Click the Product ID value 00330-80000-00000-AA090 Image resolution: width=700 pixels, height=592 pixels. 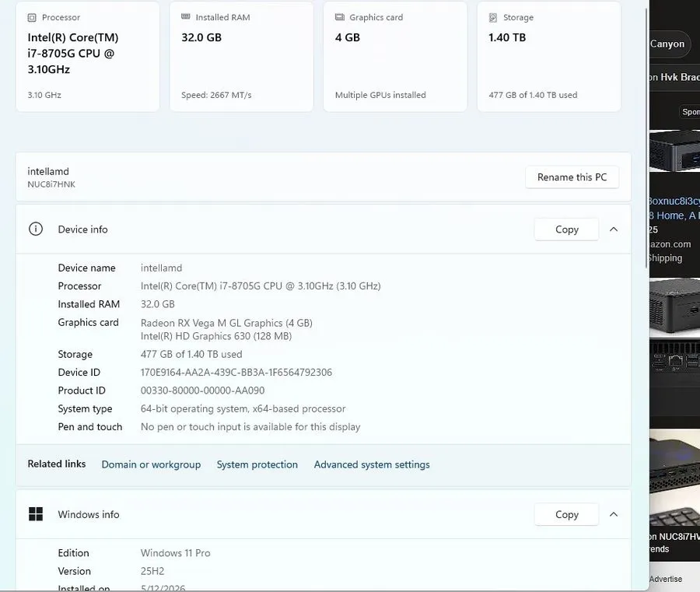point(203,391)
